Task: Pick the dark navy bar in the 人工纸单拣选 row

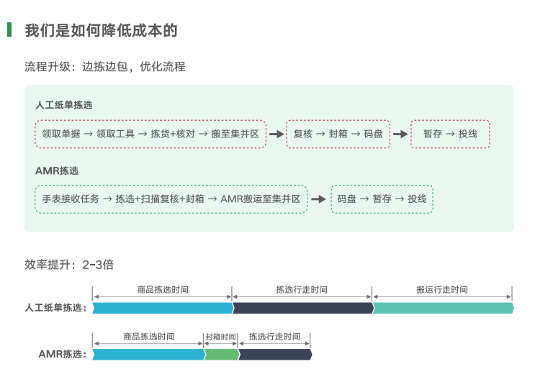Action: [302, 308]
